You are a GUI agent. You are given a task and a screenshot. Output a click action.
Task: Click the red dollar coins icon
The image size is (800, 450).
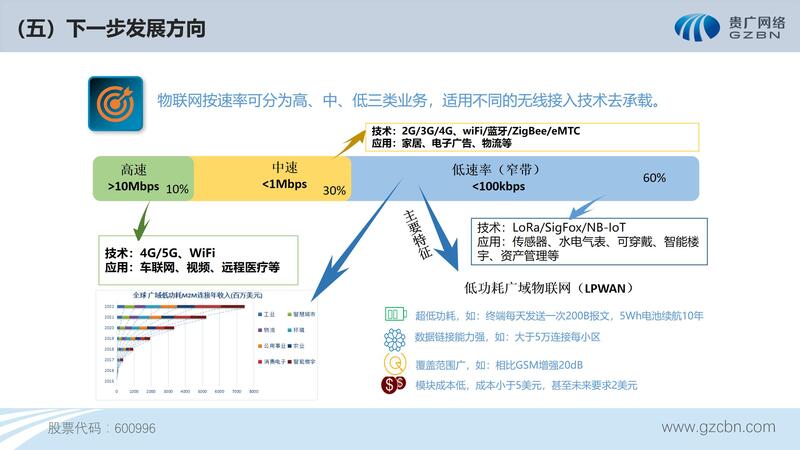[x=391, y=385]
